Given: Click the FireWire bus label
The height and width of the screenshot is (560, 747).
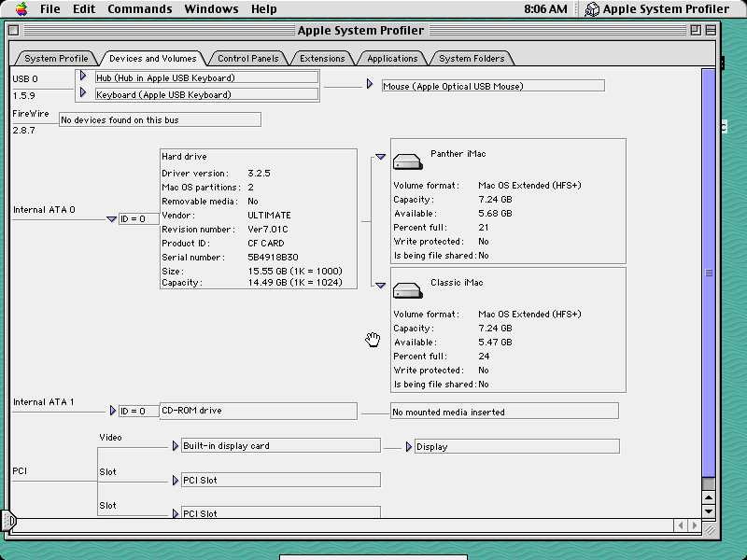Looking at the screenshot, I should [x=31, y=113].
